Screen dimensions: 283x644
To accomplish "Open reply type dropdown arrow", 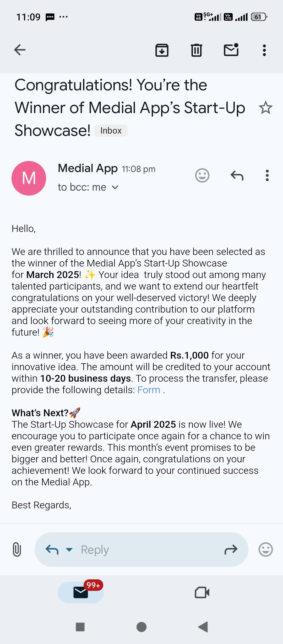I will pyautogui.click(x=69, y=549).
